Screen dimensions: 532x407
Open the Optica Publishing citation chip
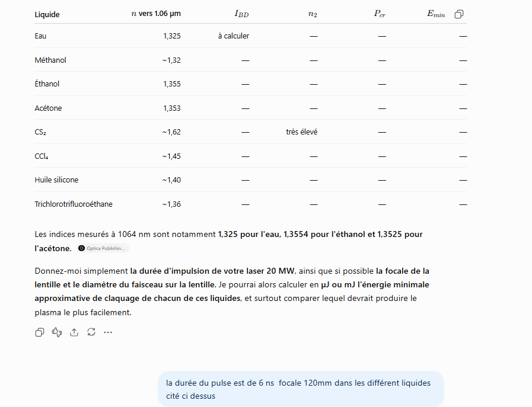coord(103,248)
